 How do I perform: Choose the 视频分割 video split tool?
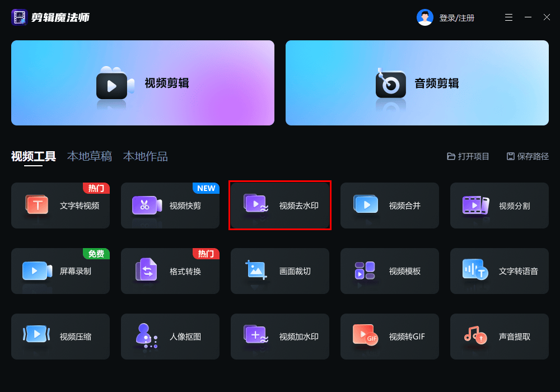point(499,206)
